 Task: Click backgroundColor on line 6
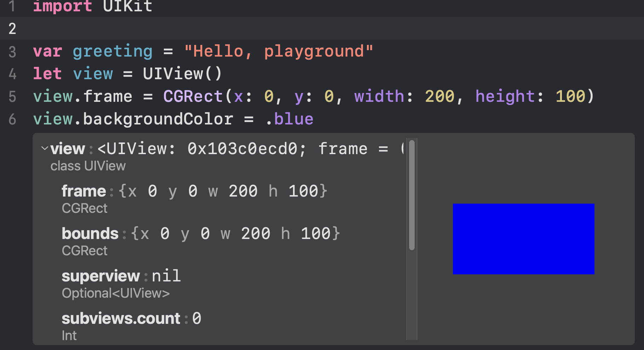pyautogui.click(x=158, y=119)
